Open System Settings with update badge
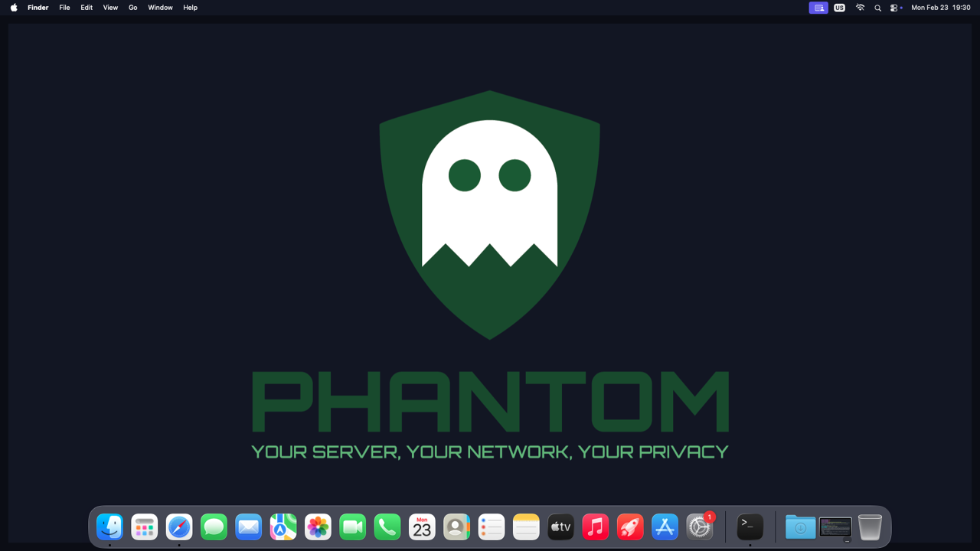 pyautogui.click(x=700, y=527)
